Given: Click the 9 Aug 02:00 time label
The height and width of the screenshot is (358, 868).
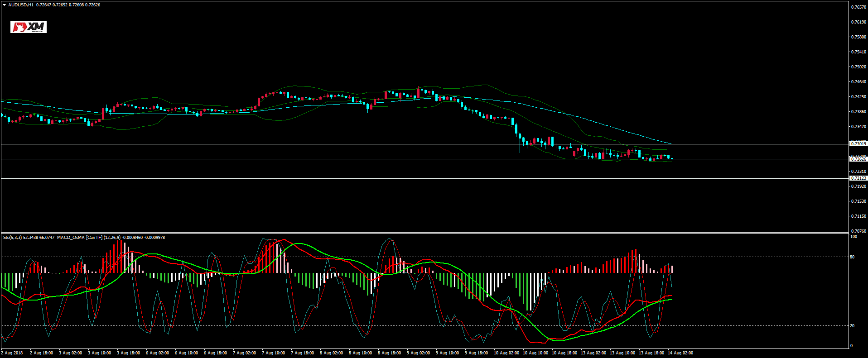Looking at the screenshot, I should [x=418, y=353].
